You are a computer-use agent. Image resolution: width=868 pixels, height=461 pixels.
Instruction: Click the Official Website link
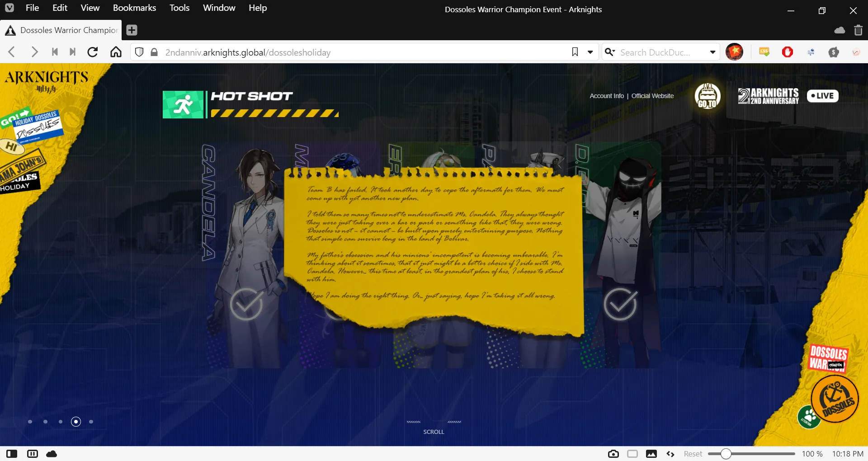[x=652, y=96]
